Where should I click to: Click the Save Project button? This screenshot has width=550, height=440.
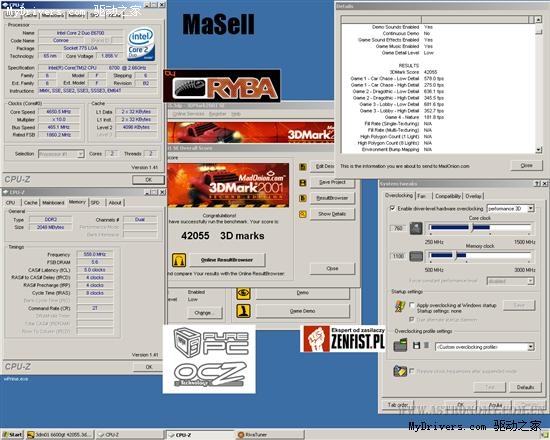pos(332,182)
